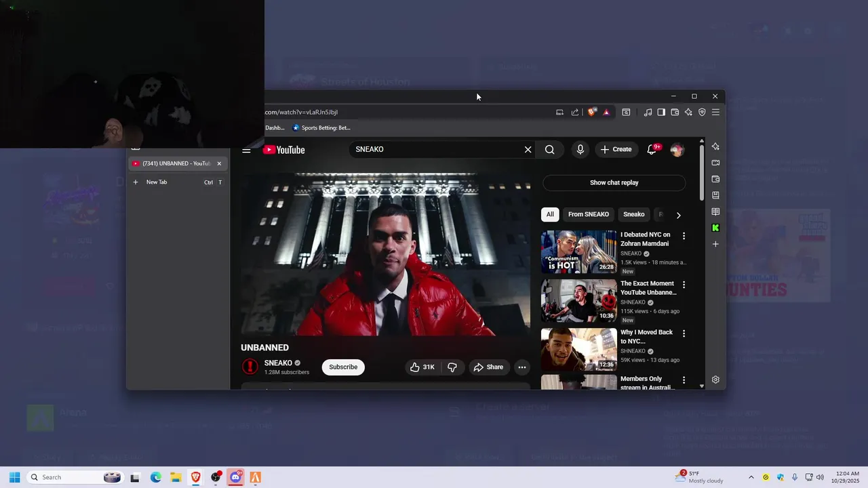Click the install/cast icon in address bar
This screenshot has width=868, height=488.
559,112
